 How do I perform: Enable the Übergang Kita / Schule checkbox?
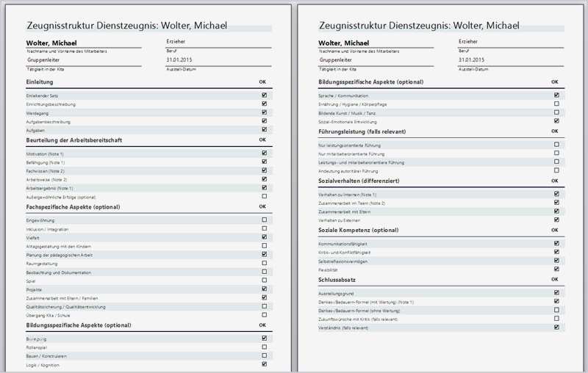coord(265,314)
